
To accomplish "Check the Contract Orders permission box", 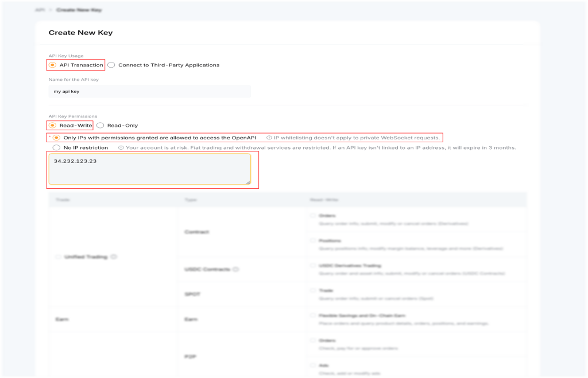I will coord(312,216).
